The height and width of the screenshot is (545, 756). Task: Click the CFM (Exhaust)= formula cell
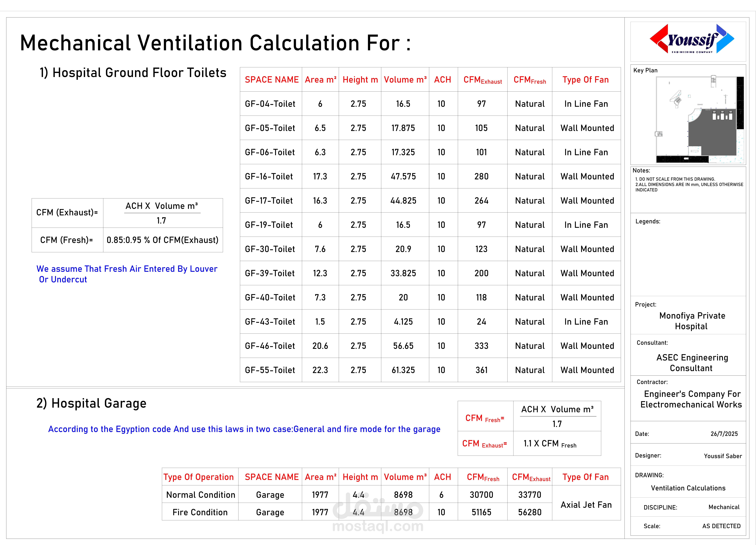(67, 213)
